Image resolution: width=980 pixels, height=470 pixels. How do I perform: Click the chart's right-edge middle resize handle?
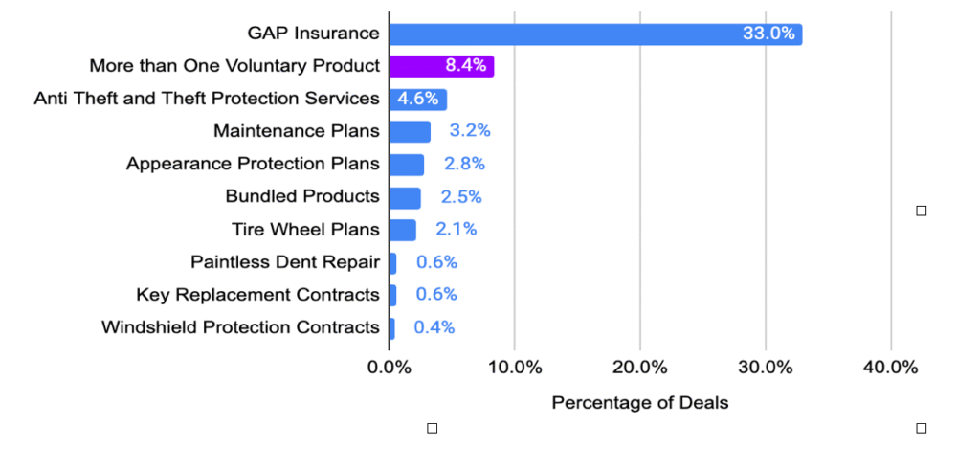pos(922,211)
